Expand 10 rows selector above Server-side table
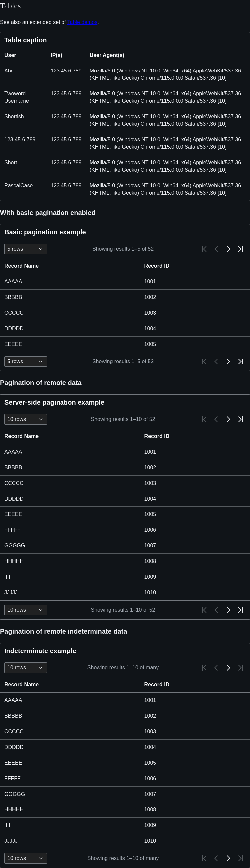The width and height of the screenshot is (250, 868). coord(26,419)
